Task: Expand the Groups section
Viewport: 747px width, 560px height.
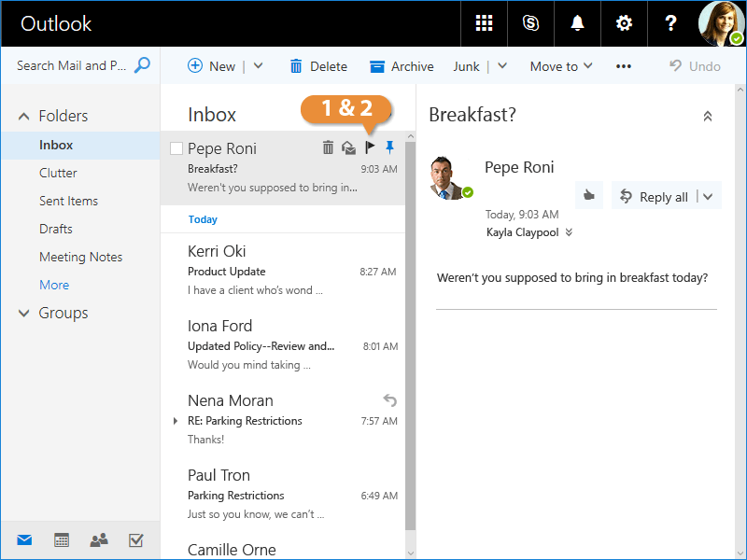Action: (24, 314)
